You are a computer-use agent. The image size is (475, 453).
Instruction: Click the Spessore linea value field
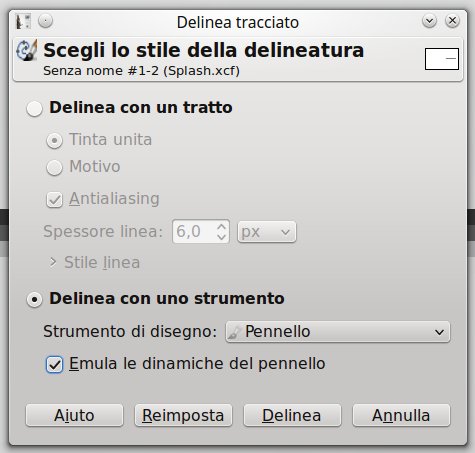pyautogui.click(x=194, y=231)
